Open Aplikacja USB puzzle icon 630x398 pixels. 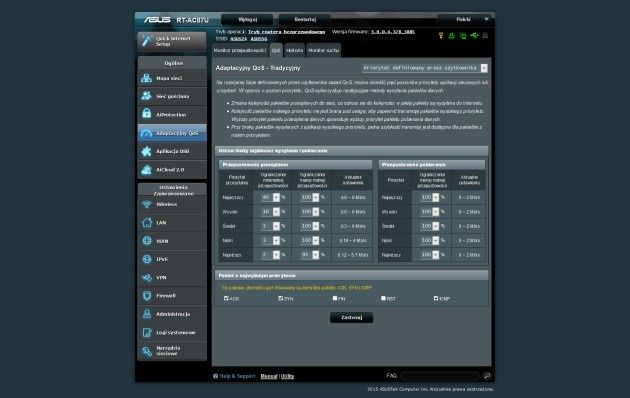tap(147, 151)
